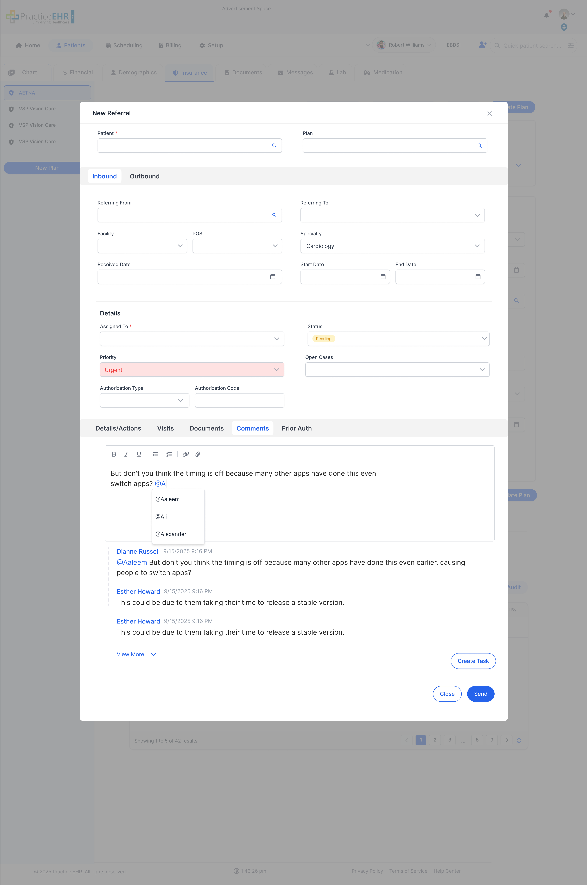Viewport: 588px width, 885px height.
Task: Open the Priority dropdown showing Urgent
Action: click(x=277, y=370)
